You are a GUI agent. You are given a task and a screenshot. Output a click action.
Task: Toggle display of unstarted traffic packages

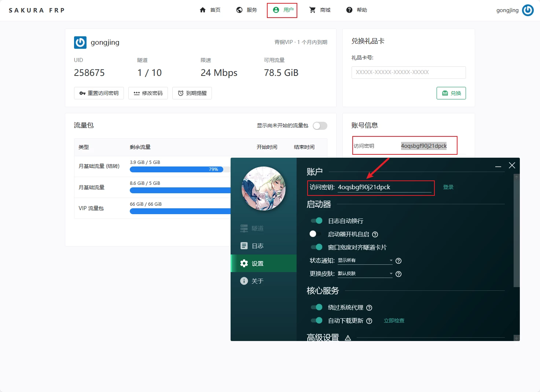coord(320,126)
